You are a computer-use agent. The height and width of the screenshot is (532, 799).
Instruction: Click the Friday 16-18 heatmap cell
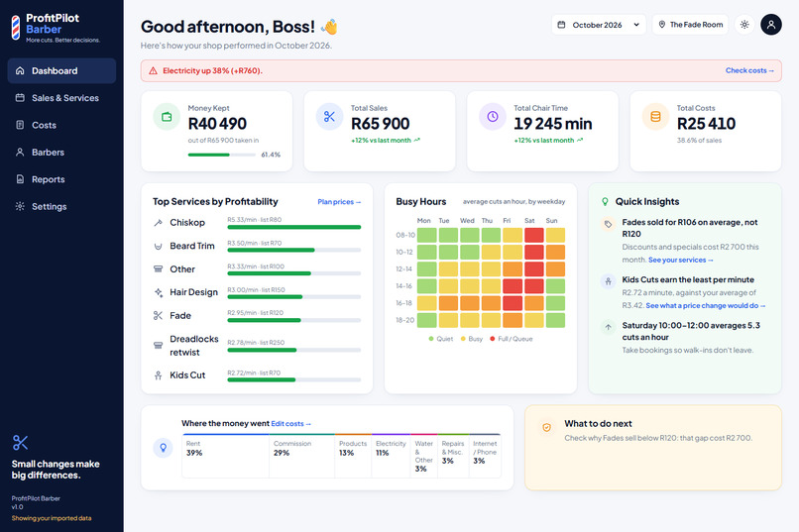(513, 303)
